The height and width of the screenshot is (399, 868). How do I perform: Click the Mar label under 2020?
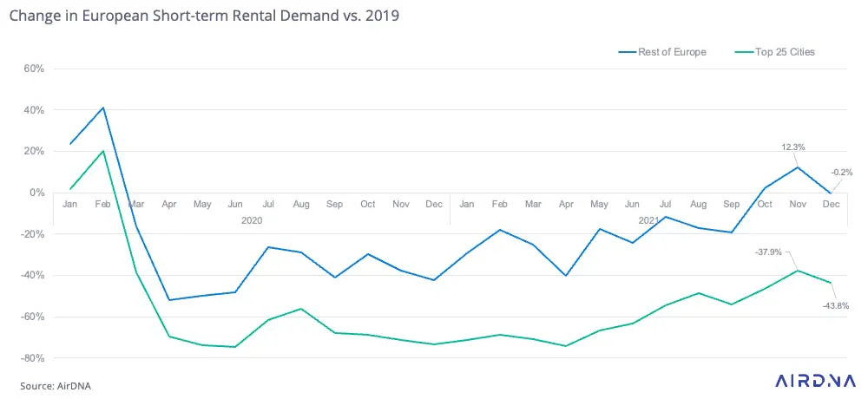click(136, 204)
